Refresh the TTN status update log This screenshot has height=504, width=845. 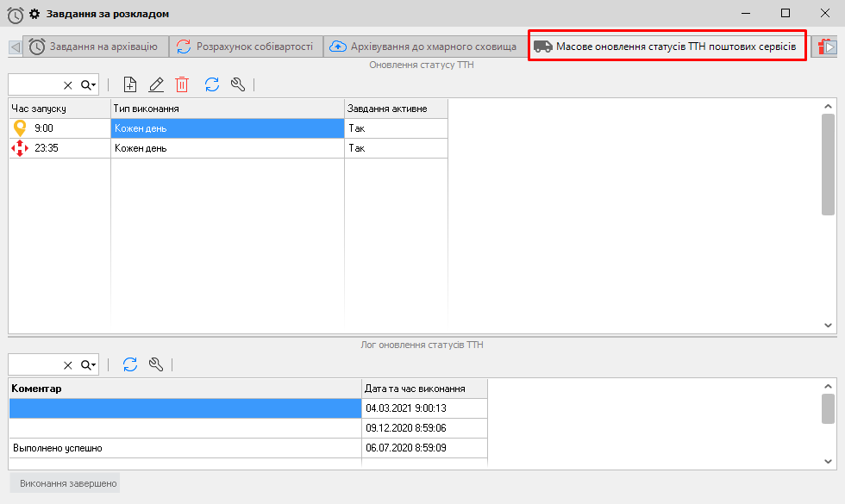pyautogui.click(x=130, y=364)
